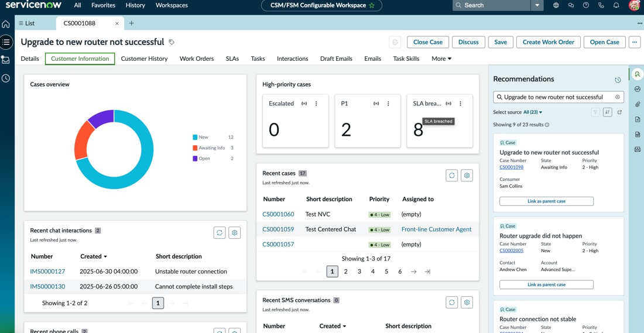Click the tag icon beside case title
This screenshot has width=644, height=333.
(x=172, y=42)
